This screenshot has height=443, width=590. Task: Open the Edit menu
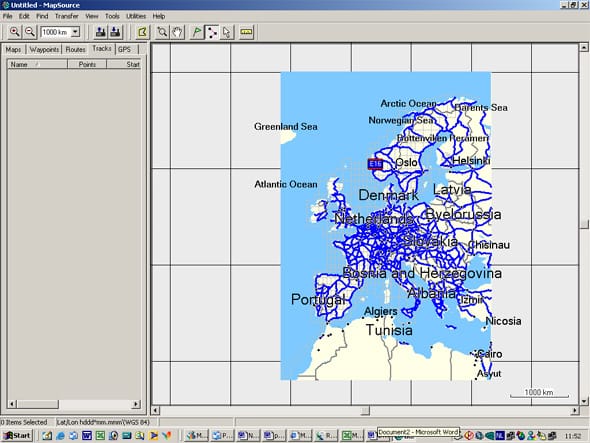24,16
